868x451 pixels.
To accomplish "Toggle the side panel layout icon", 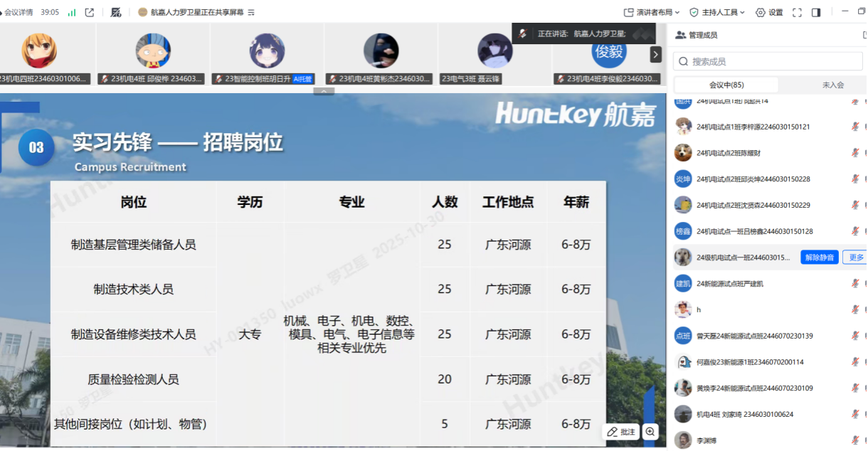I will coord(816,12).
